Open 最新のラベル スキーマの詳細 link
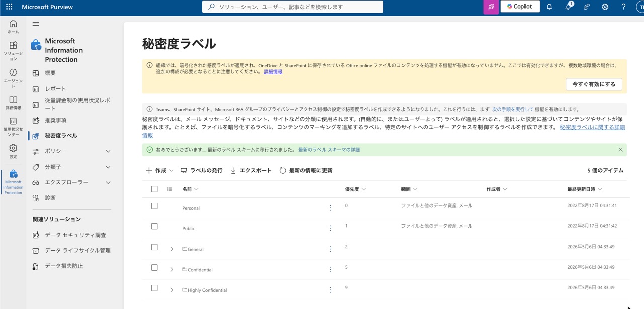The width and height of the screenshot is (644, 309). click(x=329, y=150)
